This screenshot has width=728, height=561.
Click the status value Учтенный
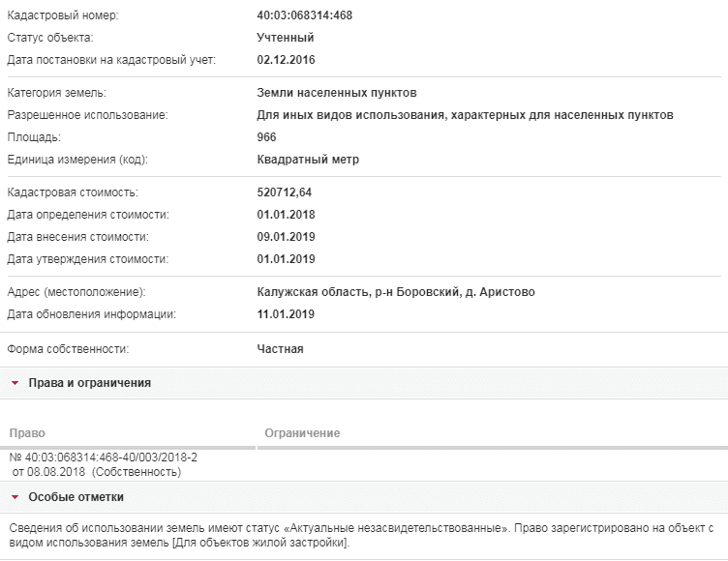pyautogui.click(x=286, y=38)
